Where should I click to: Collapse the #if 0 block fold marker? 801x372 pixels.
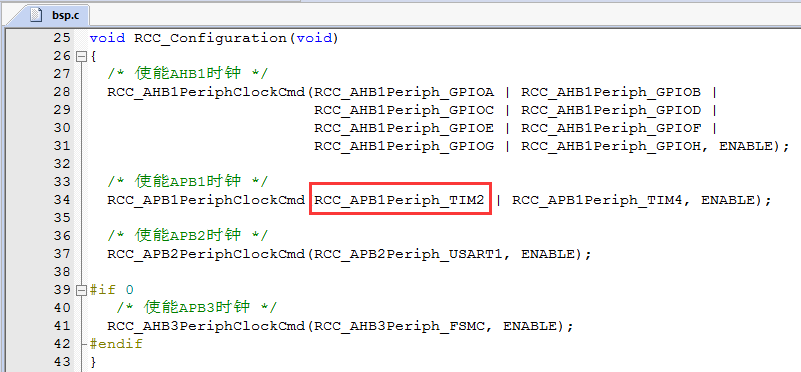[x=81, y=290]
